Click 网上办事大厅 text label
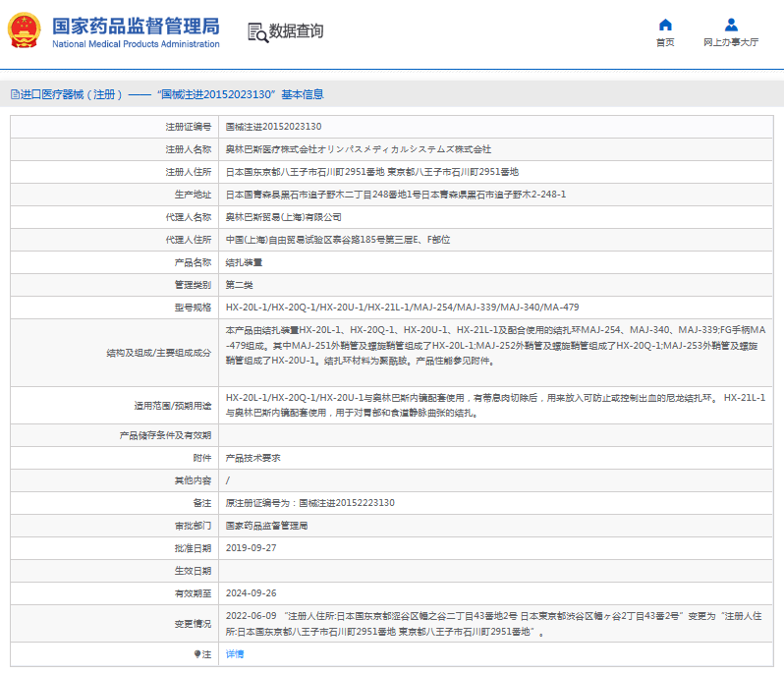This screenshot has width=784, height=674. 731,42
